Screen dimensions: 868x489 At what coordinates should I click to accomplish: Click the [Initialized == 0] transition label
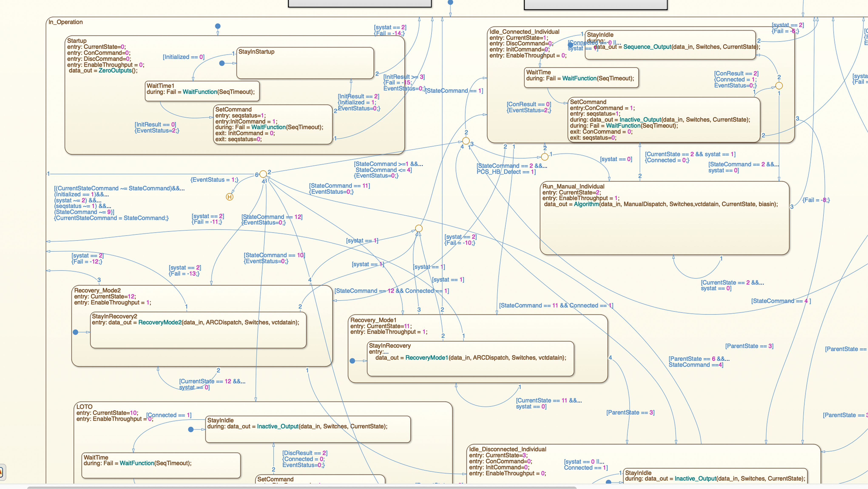coord(184,57)
